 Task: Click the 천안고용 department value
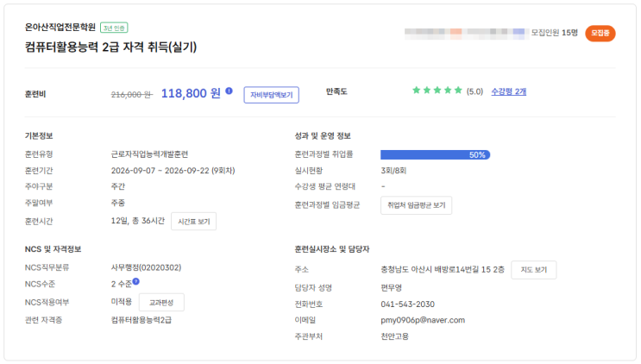click(x=394, y=336)
